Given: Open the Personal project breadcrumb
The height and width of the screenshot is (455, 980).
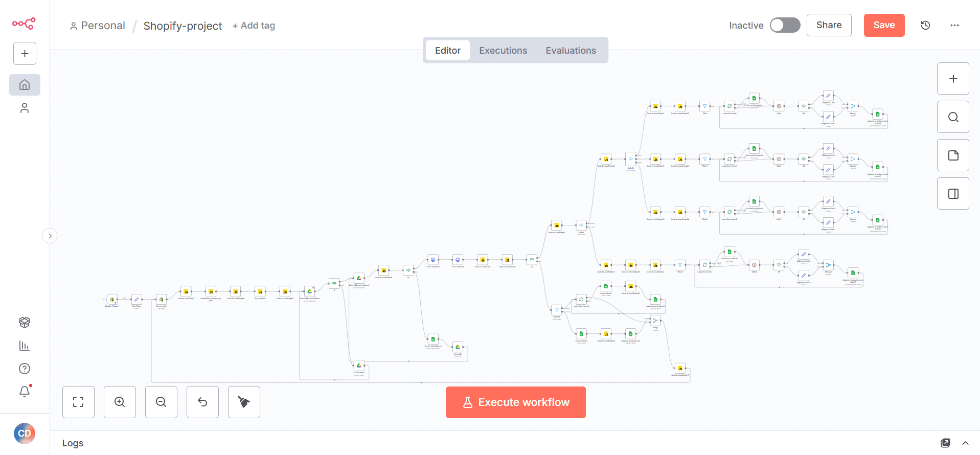Looking at the screenshot, I should 98,26.
